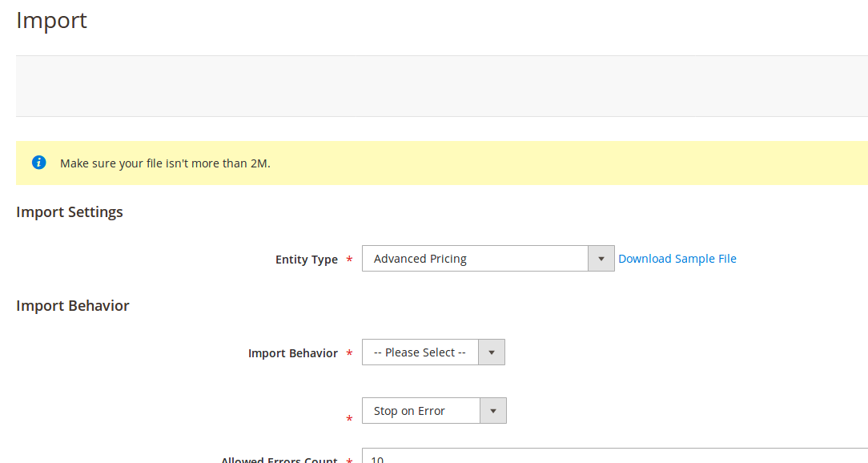Expand the Stop on Error dropdown

pos(421,411)
